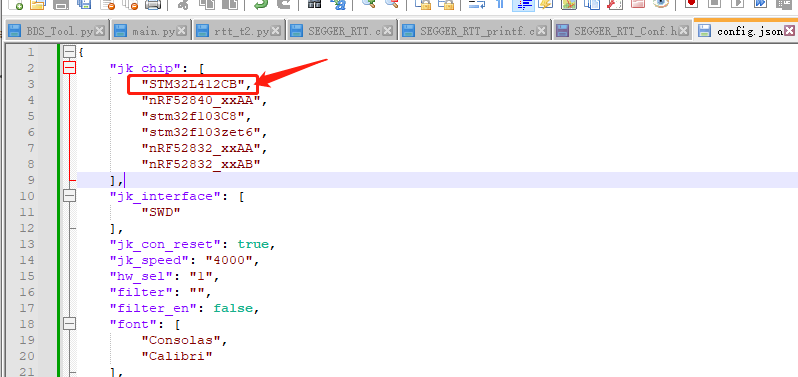Toggle synchronized horizontal scrolling lock icon

click(x=446, y=4)
